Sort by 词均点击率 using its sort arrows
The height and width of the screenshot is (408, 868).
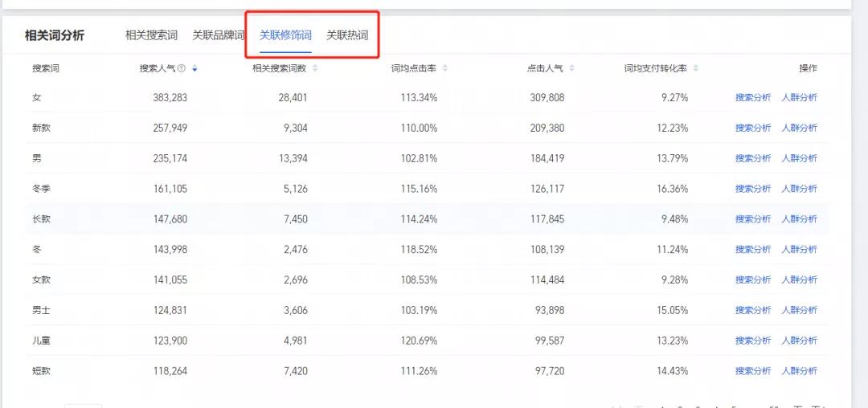[x=445, y=68]
